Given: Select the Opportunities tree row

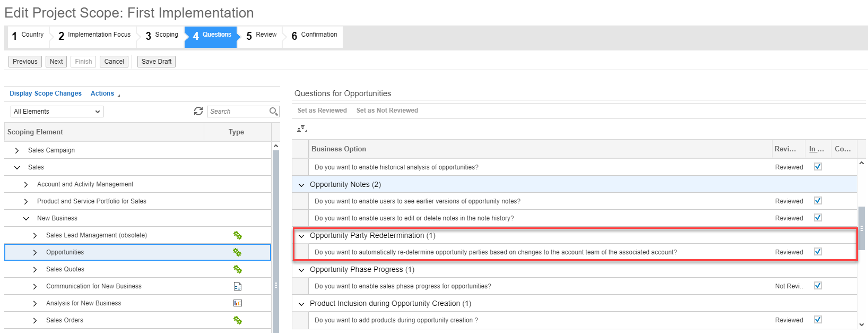Looking at the screenshot, I should tap(137, 252).
